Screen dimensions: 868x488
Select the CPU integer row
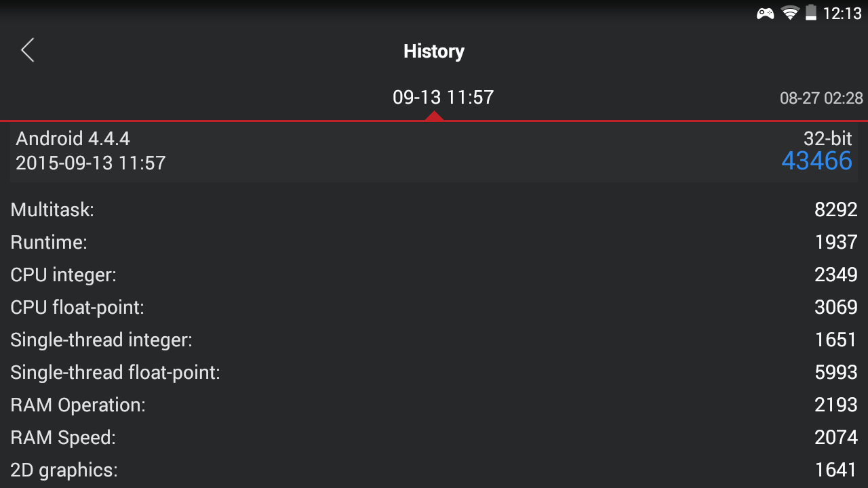point(434,274)
